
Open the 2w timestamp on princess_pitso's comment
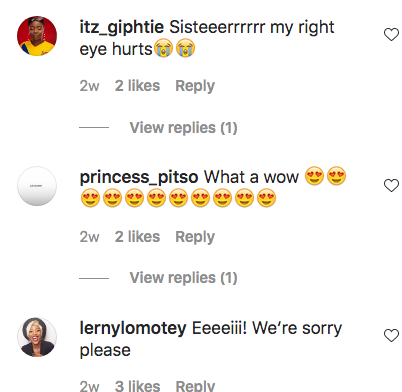pos(89,237)
